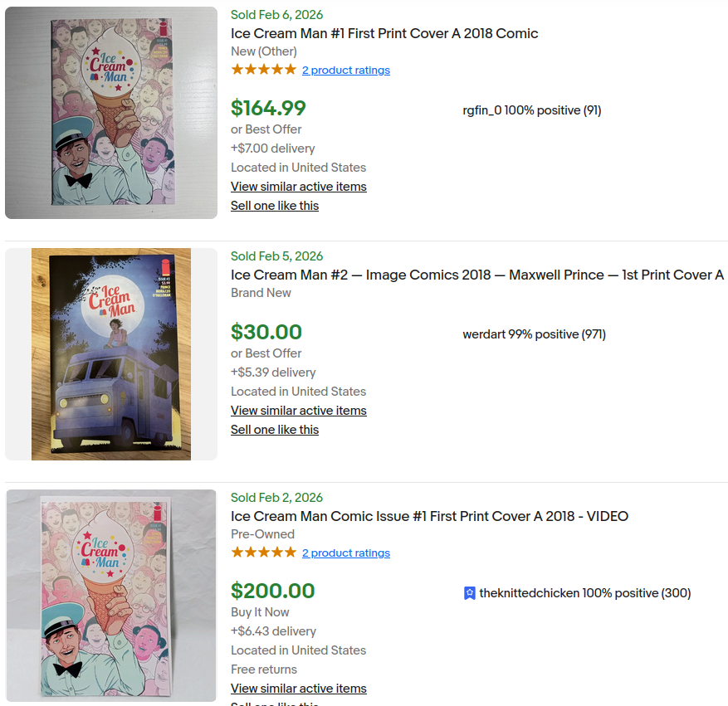Open the Ice Cream Man #2 Maxwell Prince listing
Screen dimensions: 728x706
476,275
